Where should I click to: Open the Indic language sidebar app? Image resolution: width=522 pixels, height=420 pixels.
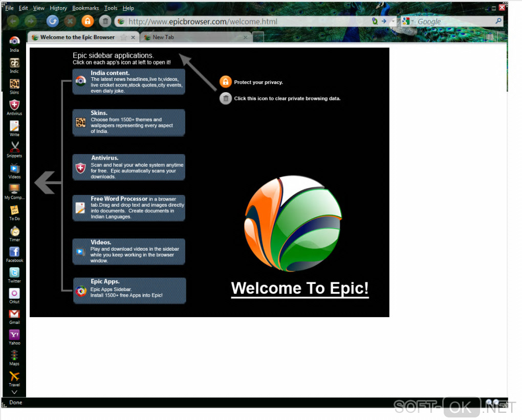14,65
